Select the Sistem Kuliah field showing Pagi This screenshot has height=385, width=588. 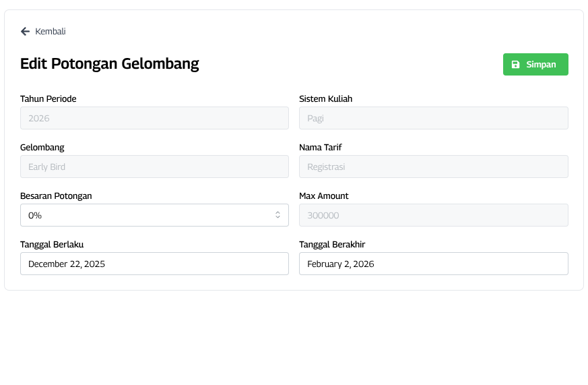pos(433,118)
